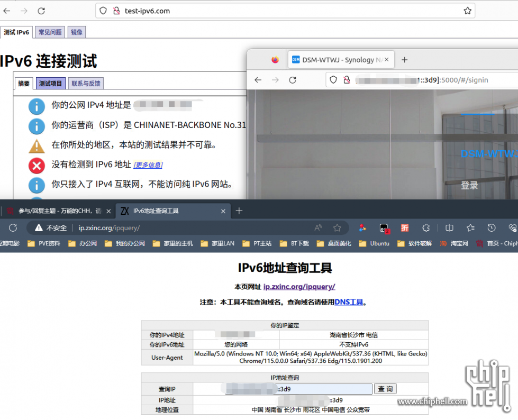Image resolution: width=518 pixels, height=420 pixels.
Task: Open the 镜像 tab
Action: (77, 32)
